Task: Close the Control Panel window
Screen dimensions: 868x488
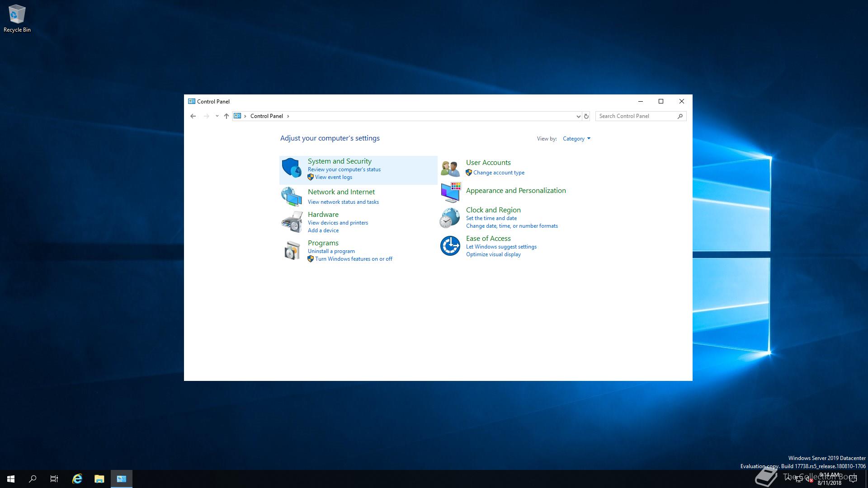Action: coord(682,101)
